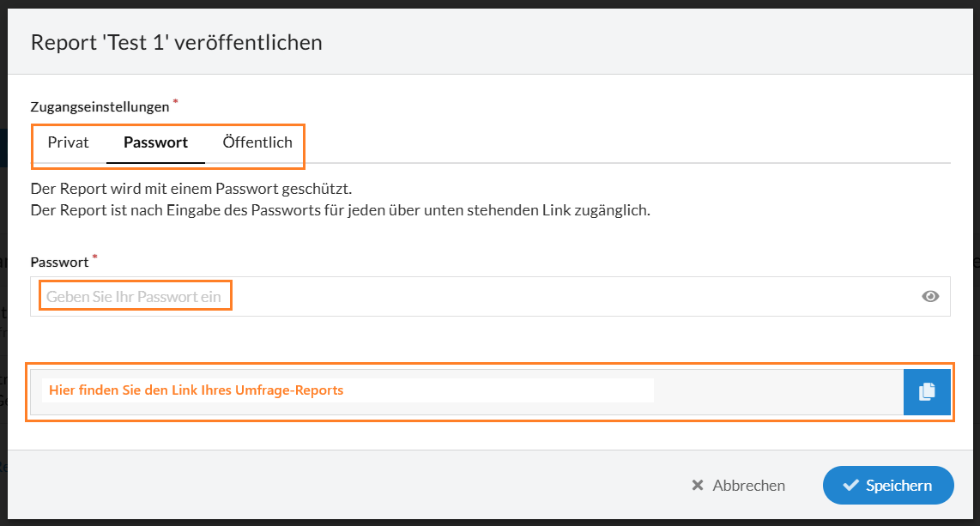980x526 pixels.
Task: Toggle password visibility off with eye icon
Action: (930, 295)
